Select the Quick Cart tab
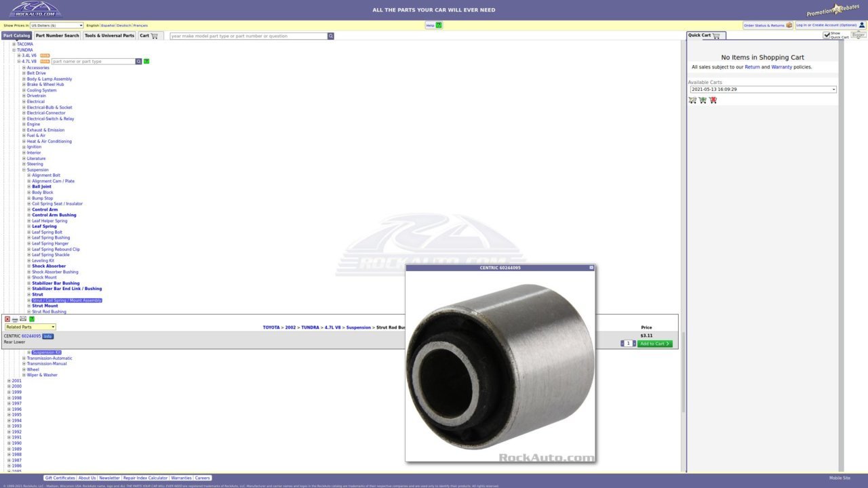Screen dimensions: 868x488 (x=705, y=35)
